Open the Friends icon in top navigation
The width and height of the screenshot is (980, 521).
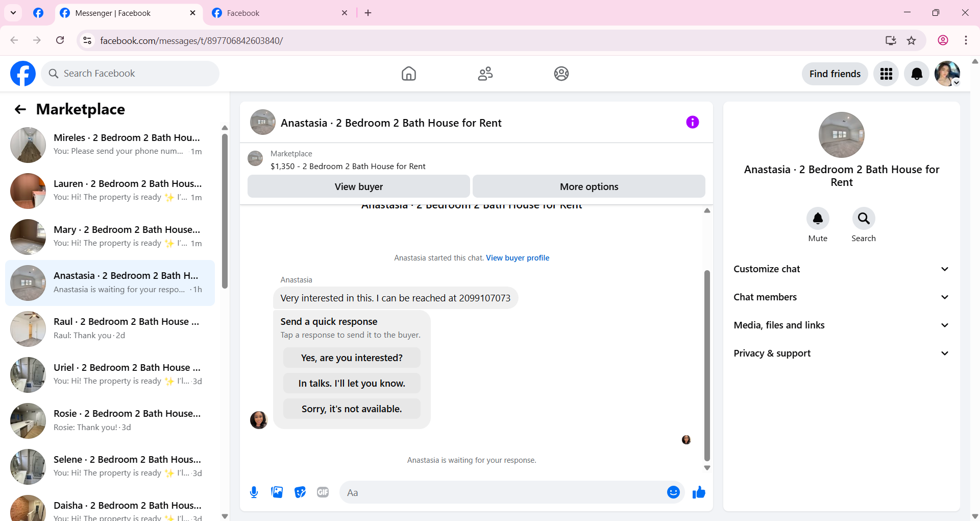pos(485,74)
